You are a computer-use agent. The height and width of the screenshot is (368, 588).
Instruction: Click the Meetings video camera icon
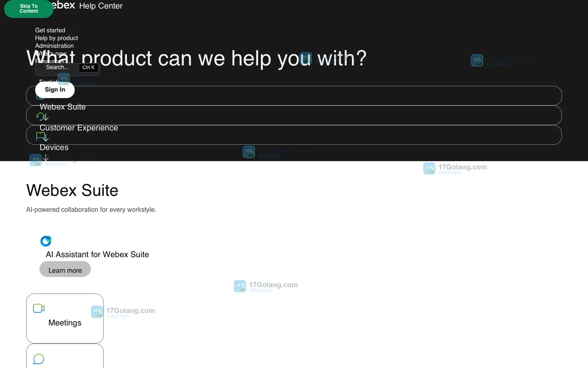click(39, 308)
